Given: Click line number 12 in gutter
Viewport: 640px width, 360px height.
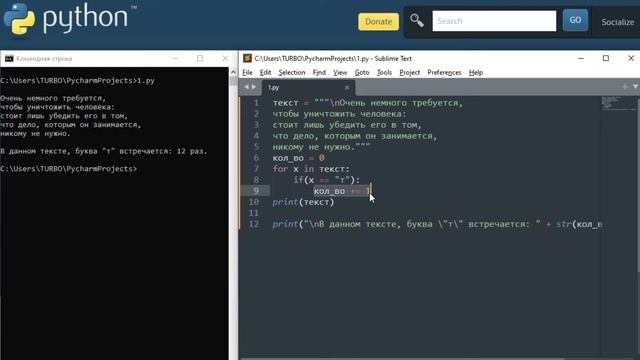Looking at the screenshot, I should (x=254, y=224).
